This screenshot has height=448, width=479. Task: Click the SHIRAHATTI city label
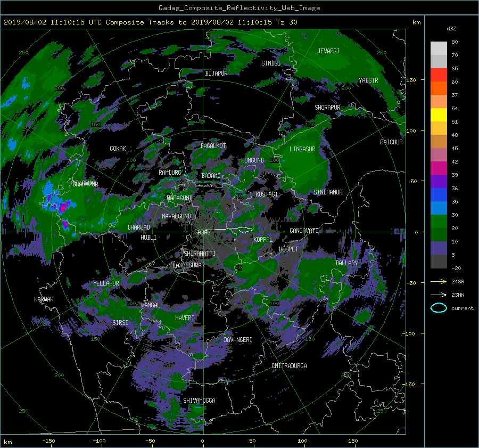(200, 254)
